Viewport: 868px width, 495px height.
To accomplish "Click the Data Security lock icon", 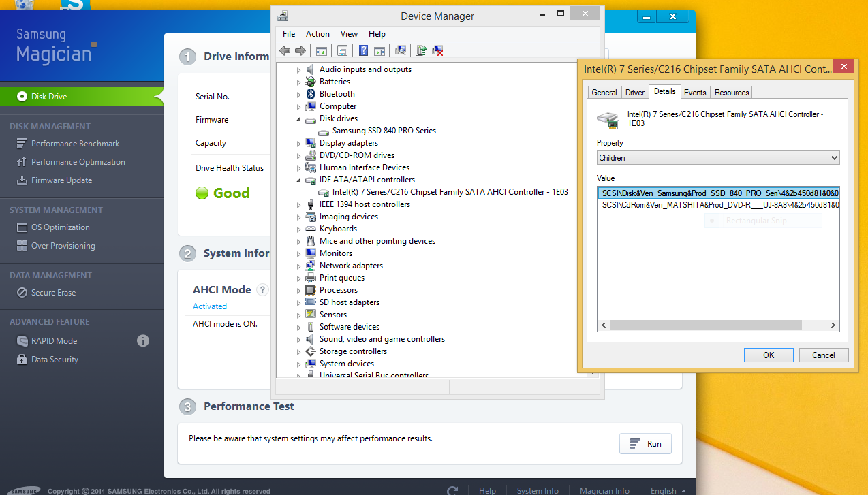I will point(20,360).
